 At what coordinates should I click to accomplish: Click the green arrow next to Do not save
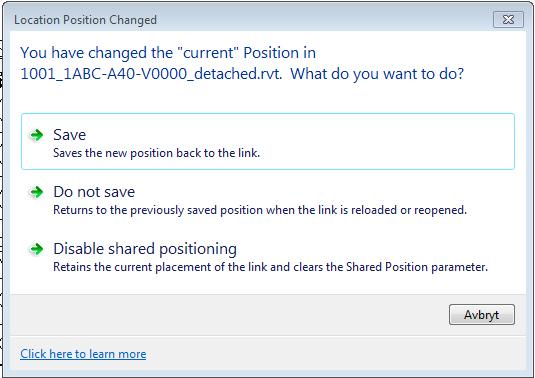coord(37,192)
